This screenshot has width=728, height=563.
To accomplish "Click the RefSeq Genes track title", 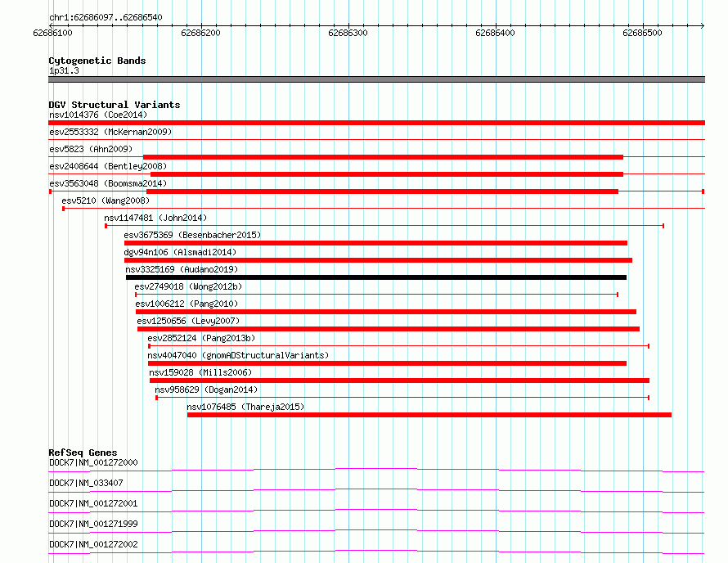I will pyautogui.click(x=83, y=453).
